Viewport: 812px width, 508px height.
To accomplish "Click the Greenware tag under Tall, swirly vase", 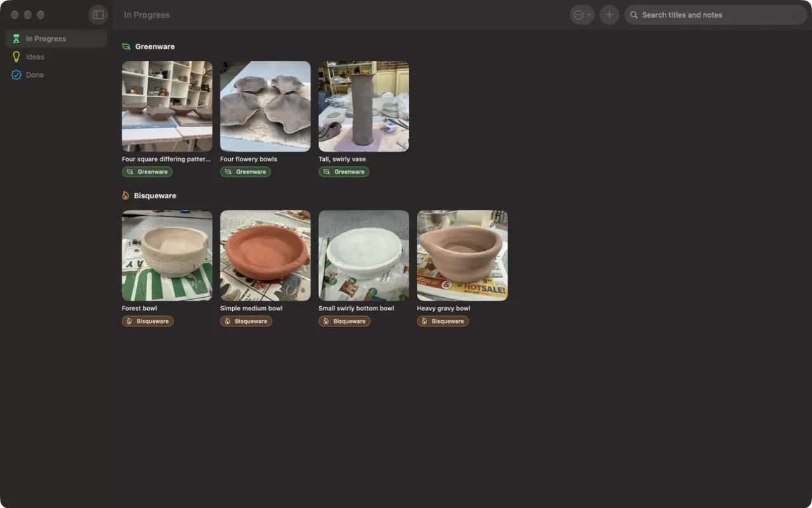I will (344, 172).
